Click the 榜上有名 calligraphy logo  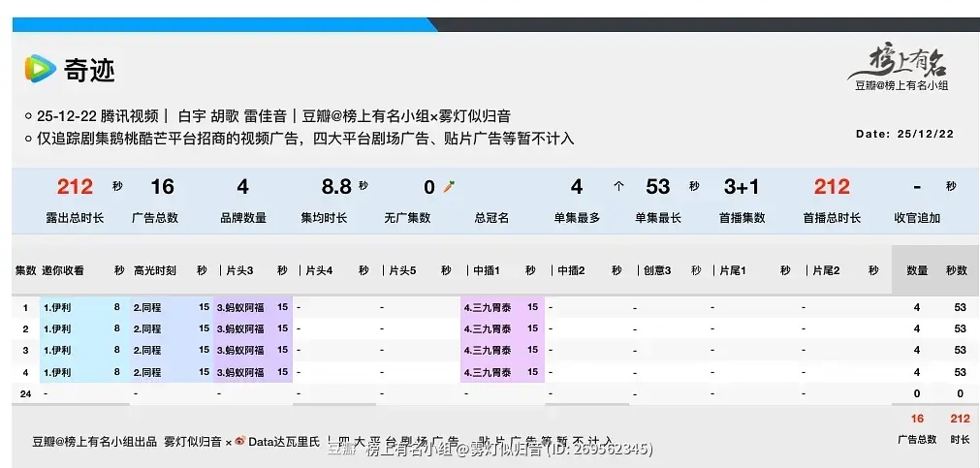tap(898, 63)
